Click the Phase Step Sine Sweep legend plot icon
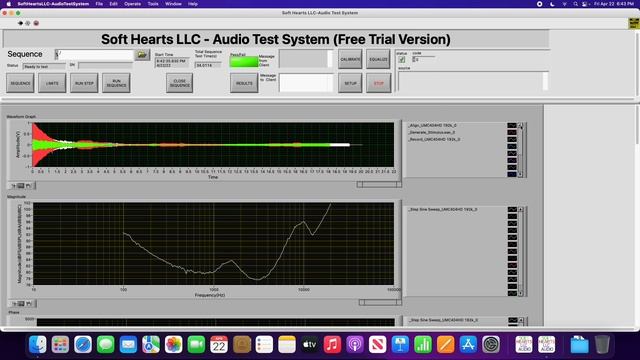This screenshot has height=360, width=640. tap(512, 320)
